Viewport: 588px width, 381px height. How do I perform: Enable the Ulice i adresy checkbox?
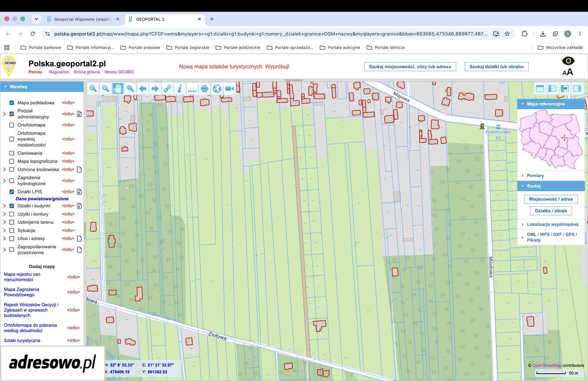[12, 239]
